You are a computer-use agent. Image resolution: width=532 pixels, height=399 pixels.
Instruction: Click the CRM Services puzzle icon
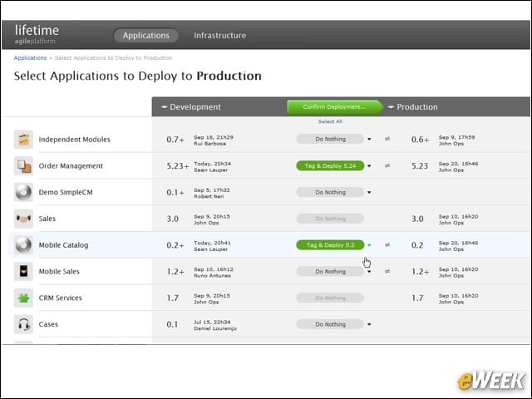pos(23,298)
